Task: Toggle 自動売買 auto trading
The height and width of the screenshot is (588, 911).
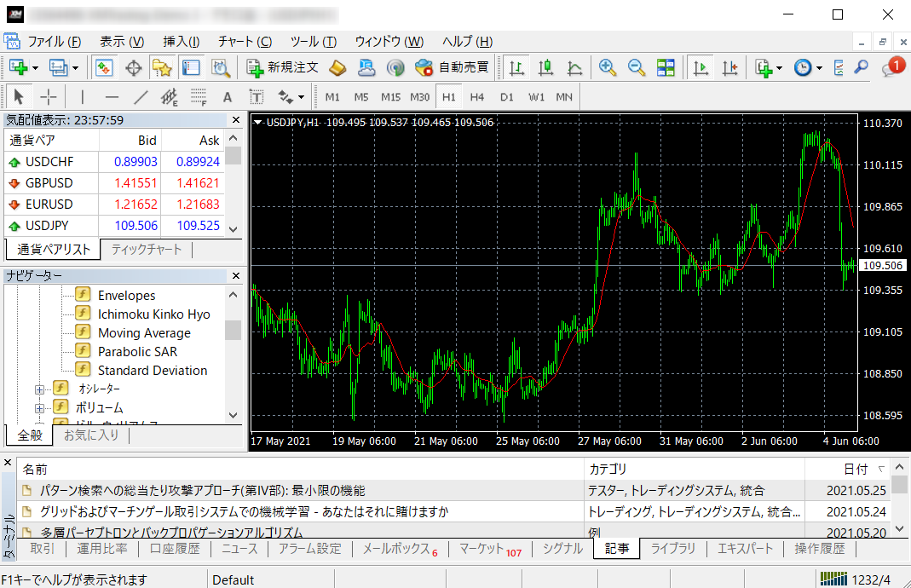Action: 453,67
